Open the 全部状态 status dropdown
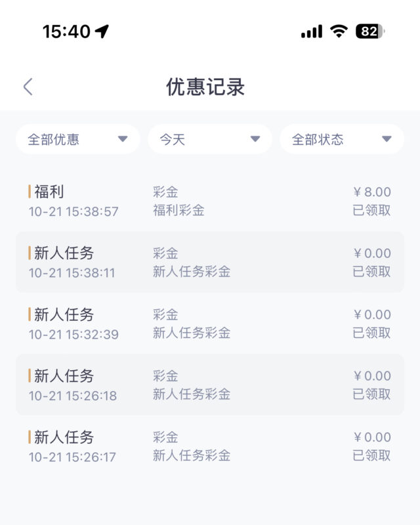Screen dimensions: 420x525 pyautogui.click(x=341, y=138)
